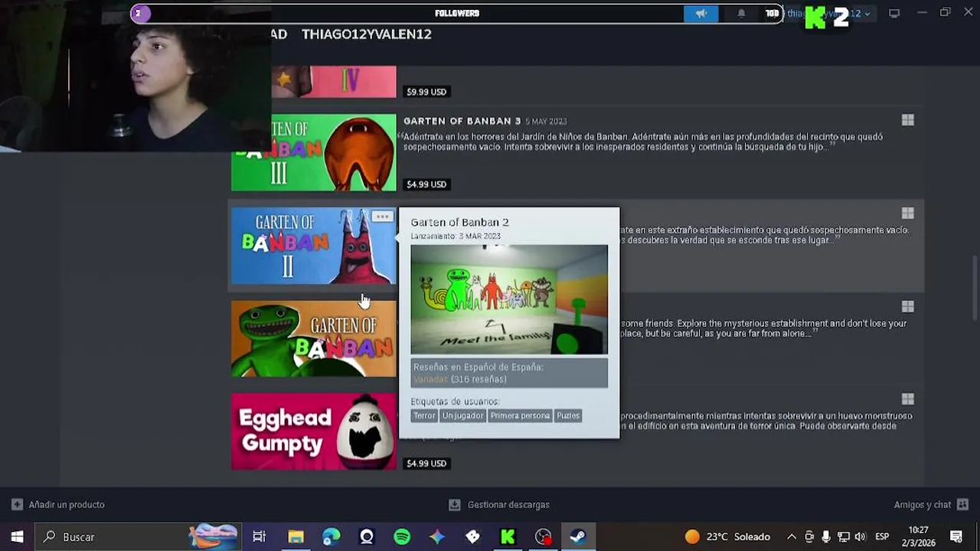
Task: Open the volume speaker tray icon
Action: click(860, 537)
